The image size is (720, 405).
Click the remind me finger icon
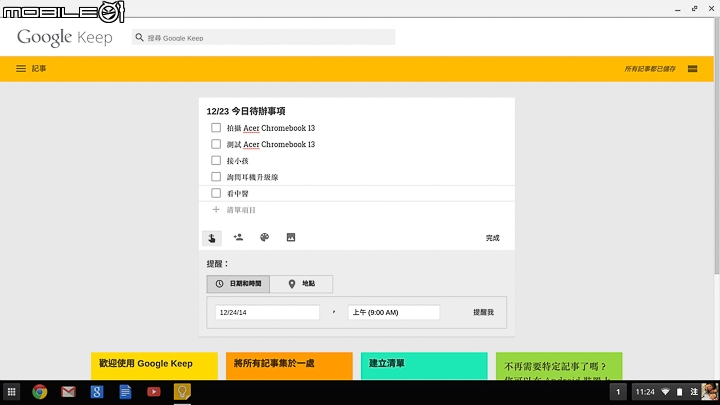[212, 238]
